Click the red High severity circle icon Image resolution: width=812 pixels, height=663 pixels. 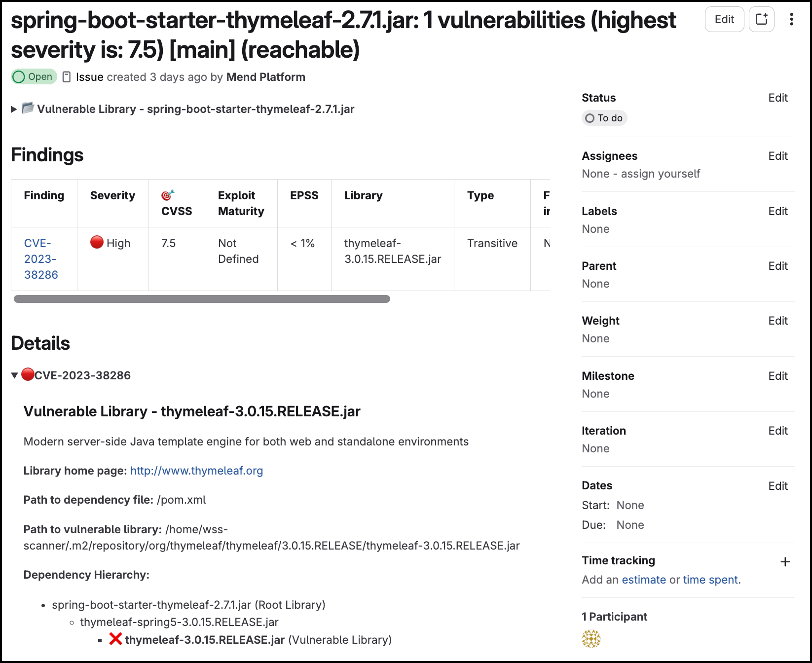tap(97, 242)
